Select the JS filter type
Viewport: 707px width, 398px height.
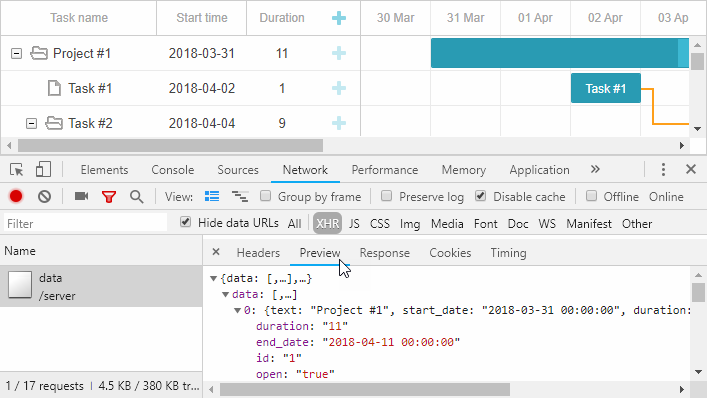354,224
